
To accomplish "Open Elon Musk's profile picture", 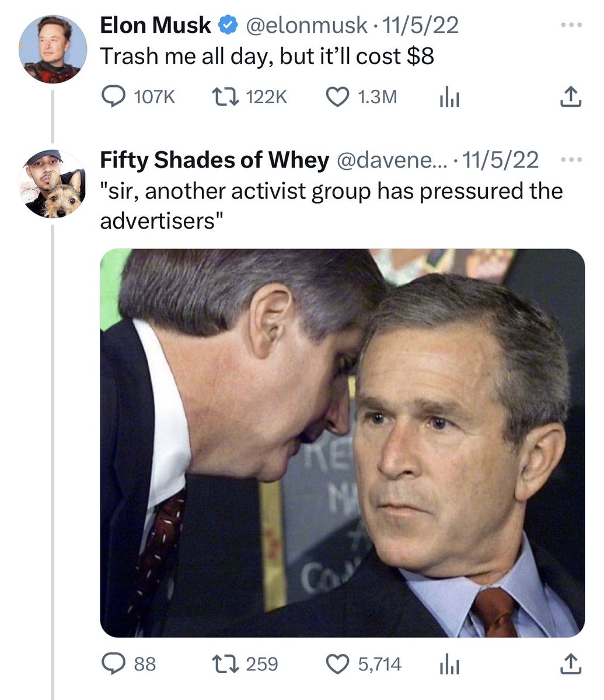I will (53, 49).
